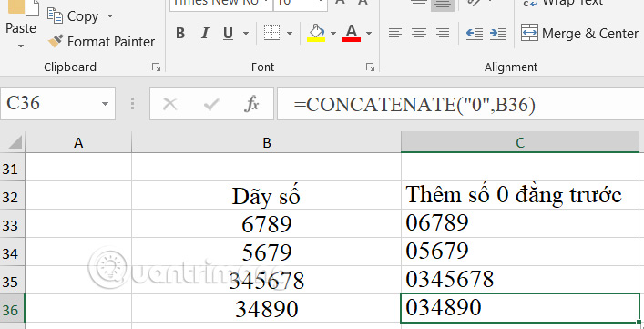Open Font settings dialog launcher

(371, 67)
